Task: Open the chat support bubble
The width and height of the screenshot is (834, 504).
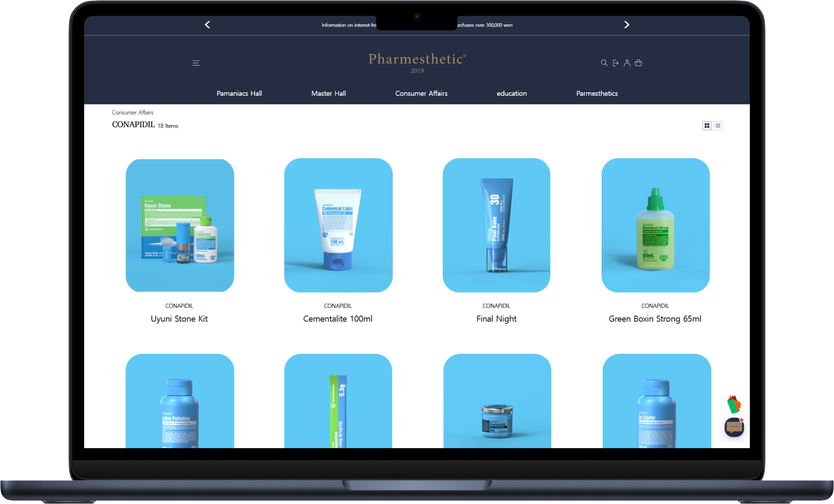Action: tap(734, 427)
